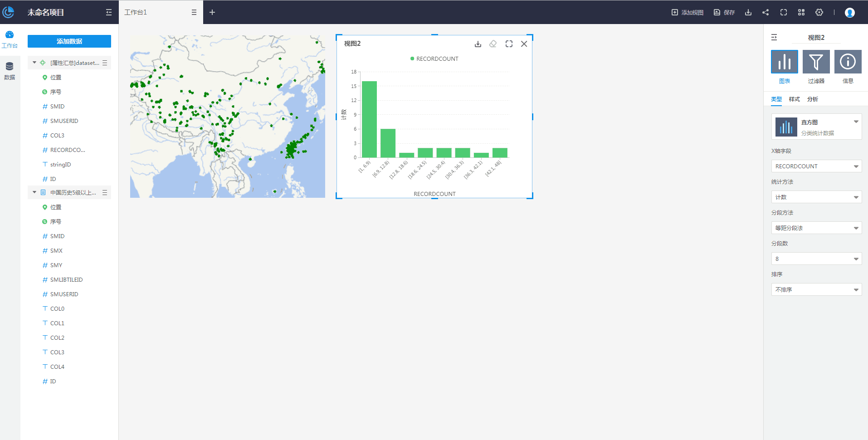Open the 排序 dropdown
The width and height of the screenshot is (868, 440).
816,290
